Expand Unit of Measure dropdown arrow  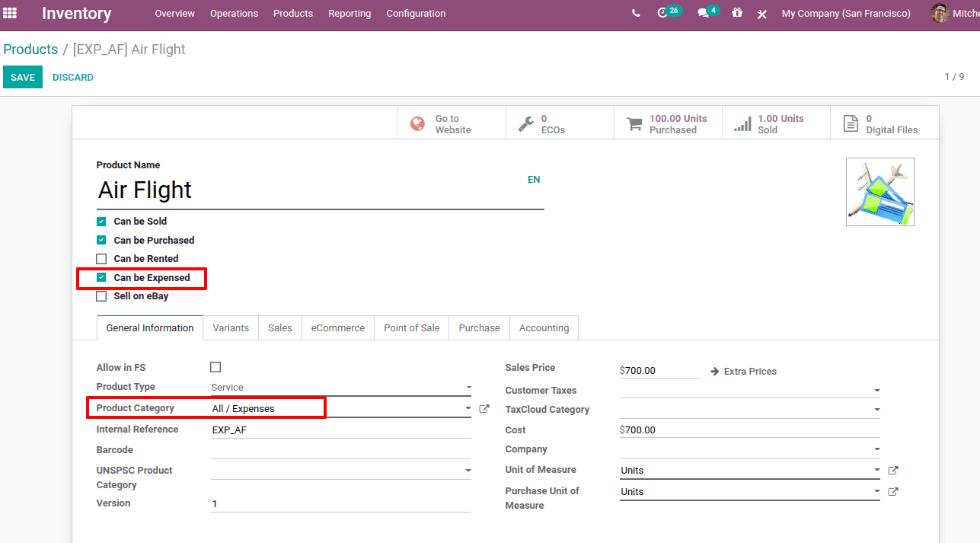coord(877,471)
